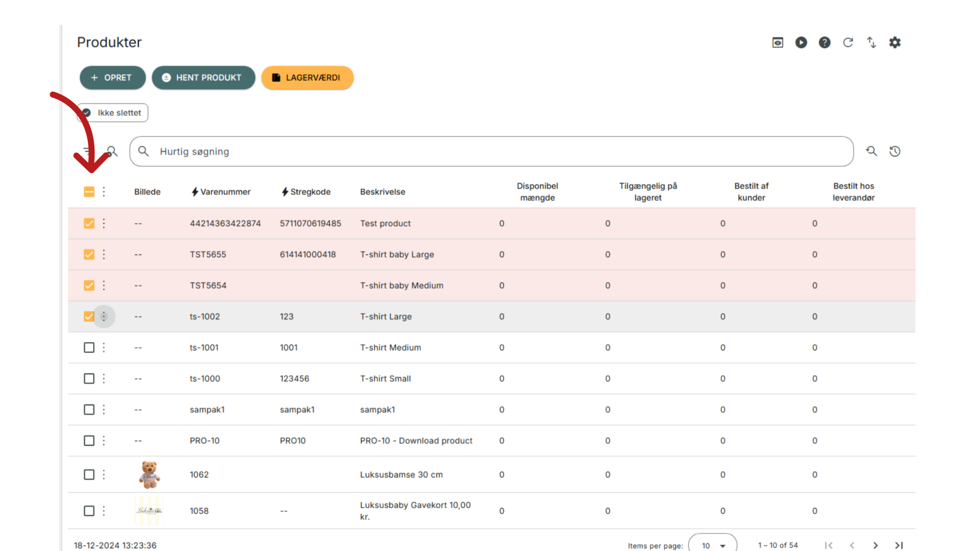Click the play video guide icon

[x=801, y=42]
